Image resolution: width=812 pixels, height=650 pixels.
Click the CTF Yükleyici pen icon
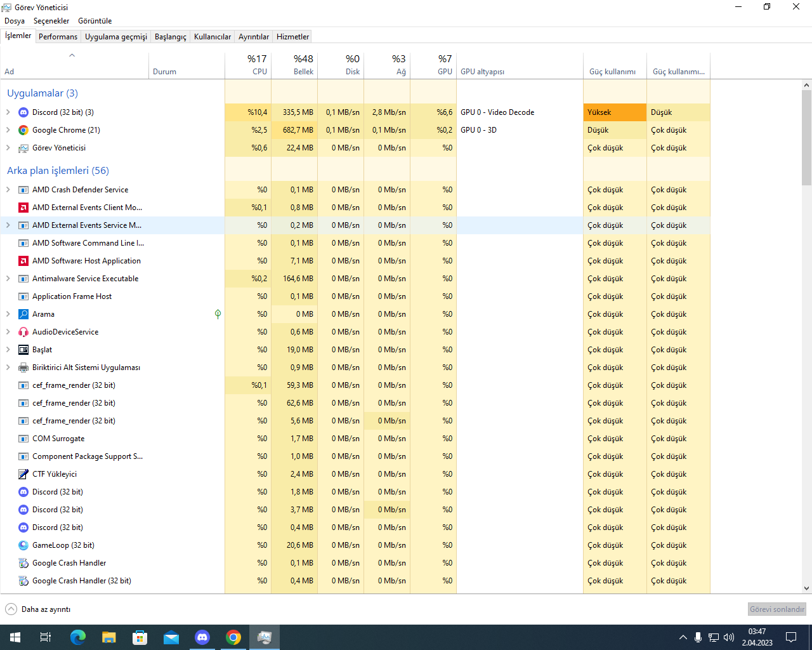(x=23, y=474)
